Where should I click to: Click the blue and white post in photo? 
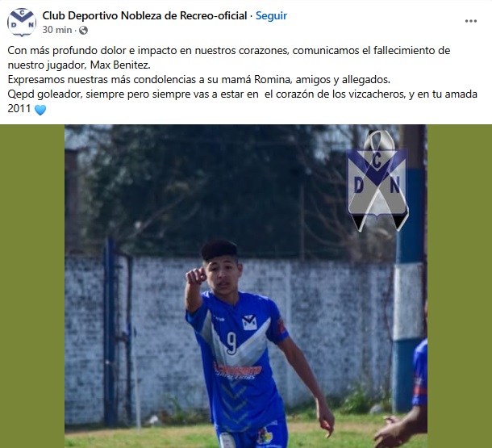tap(409, 270)
